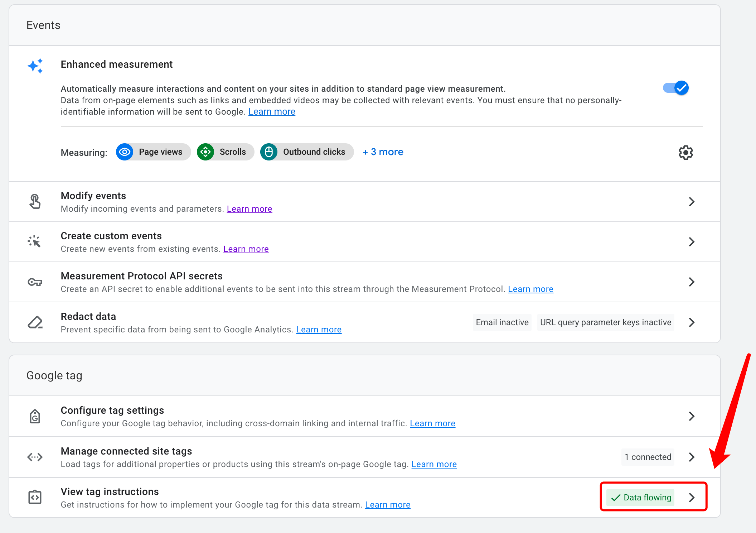Open Learn more for Configure tag settings
The width and height of the screenshot is (756, 533).
[432, 423]
